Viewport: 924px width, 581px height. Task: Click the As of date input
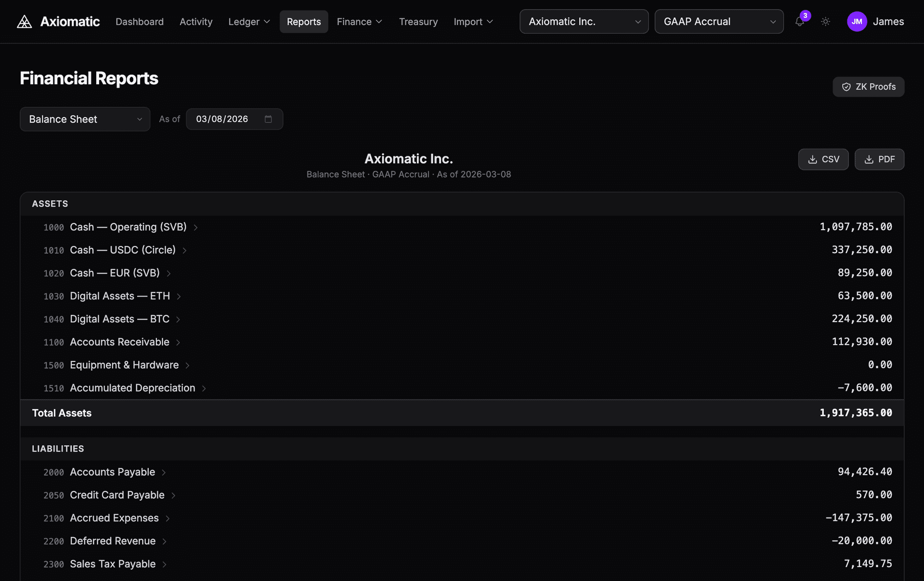[222, 119]
